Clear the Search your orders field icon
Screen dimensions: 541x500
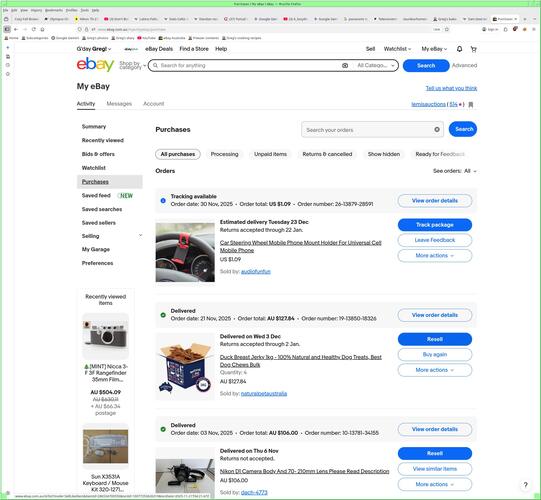(x=437, y=130)
